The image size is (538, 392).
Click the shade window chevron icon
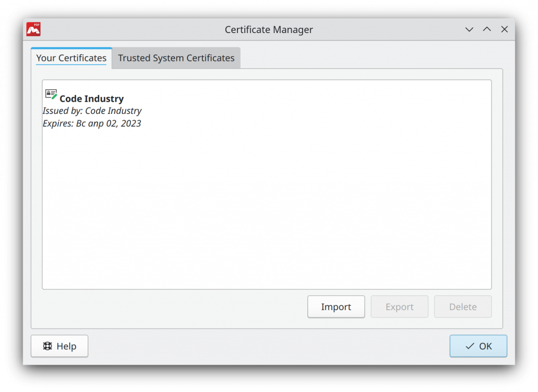pos(469,29)
